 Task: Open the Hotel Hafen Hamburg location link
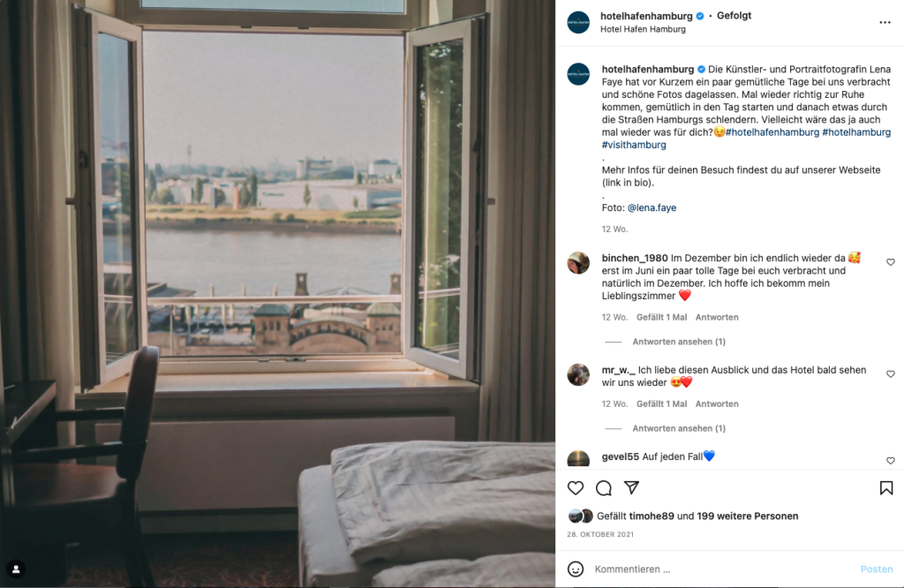pos(643,29)
